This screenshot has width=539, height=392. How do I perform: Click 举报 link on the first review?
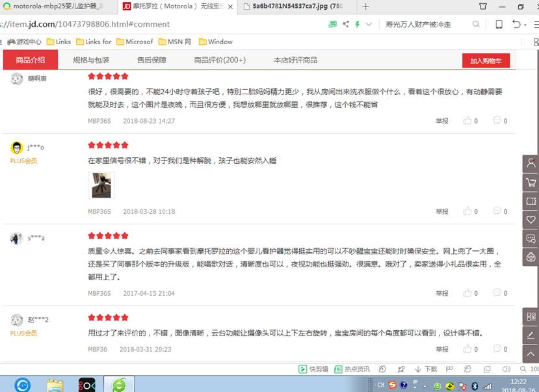(x=441, y=121)
